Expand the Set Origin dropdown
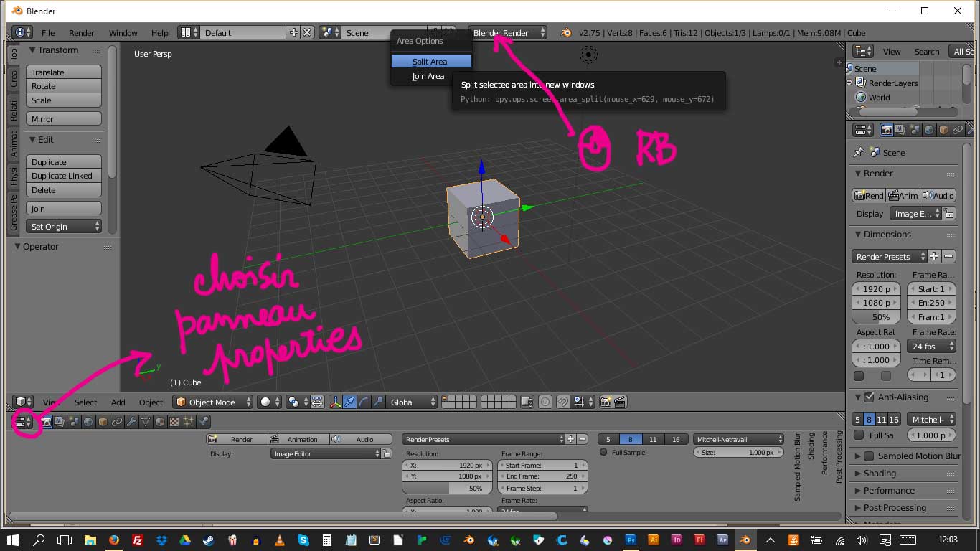 (64, 227)
